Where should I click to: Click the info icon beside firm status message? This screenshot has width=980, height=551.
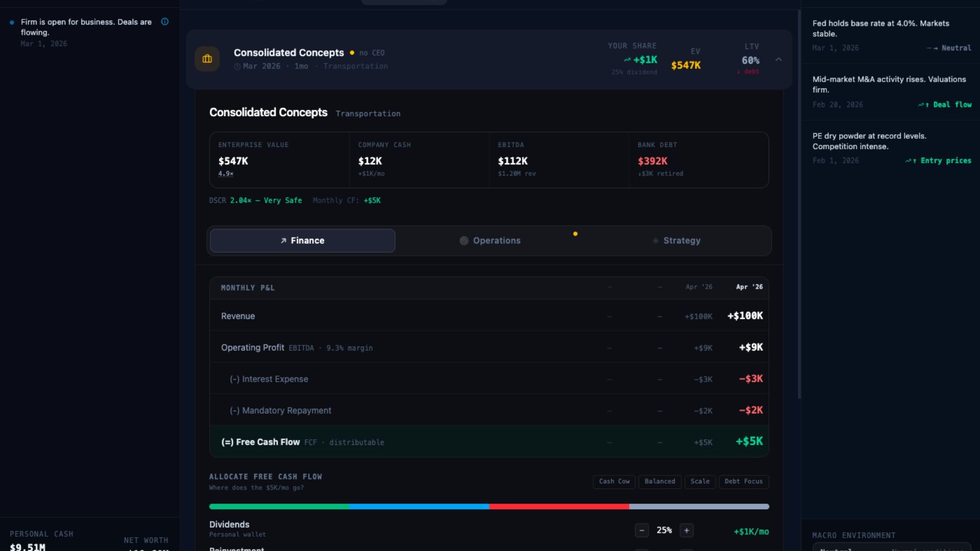click(x=165, y=22)
